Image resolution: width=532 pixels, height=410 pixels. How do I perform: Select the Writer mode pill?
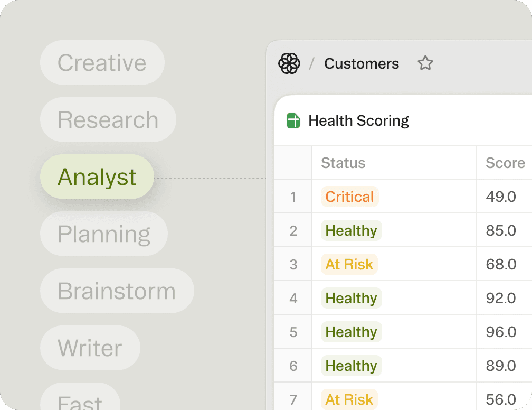pos(90,348)
